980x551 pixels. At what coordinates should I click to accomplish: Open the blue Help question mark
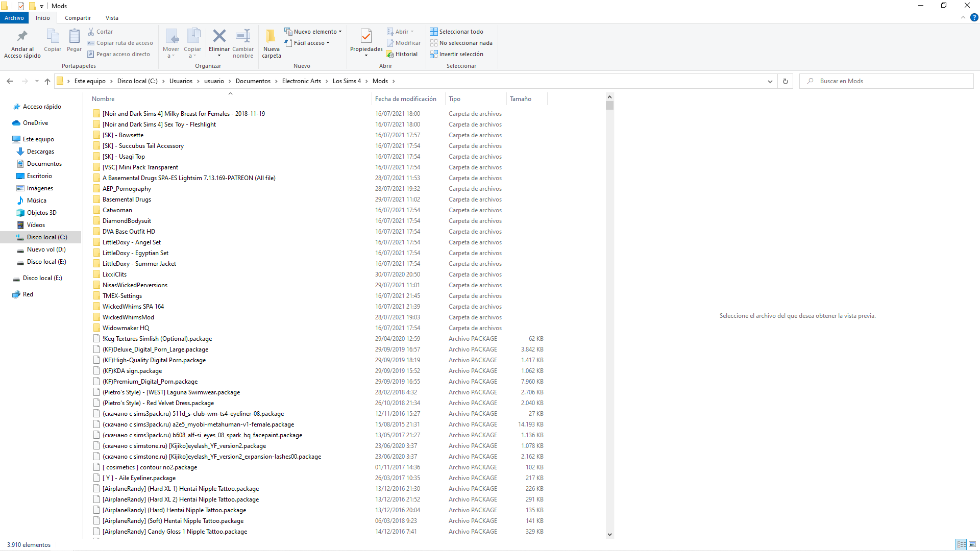tap(974, 18)
